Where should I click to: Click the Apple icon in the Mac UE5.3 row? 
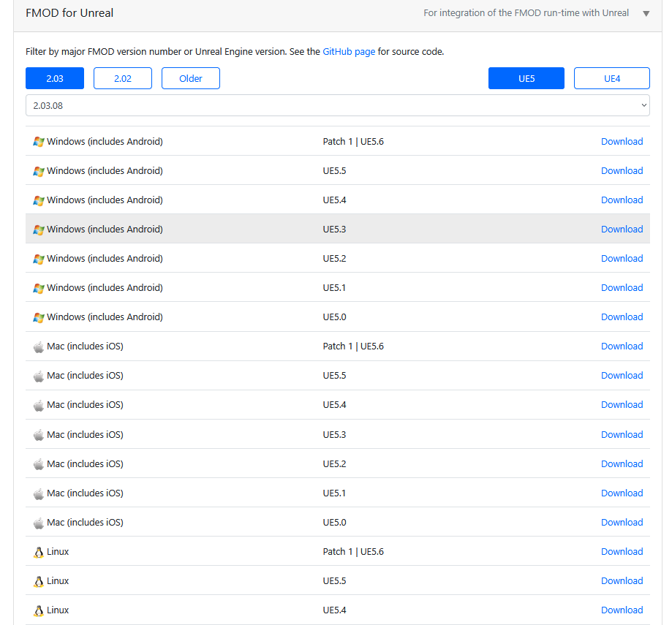coord(39,435)
